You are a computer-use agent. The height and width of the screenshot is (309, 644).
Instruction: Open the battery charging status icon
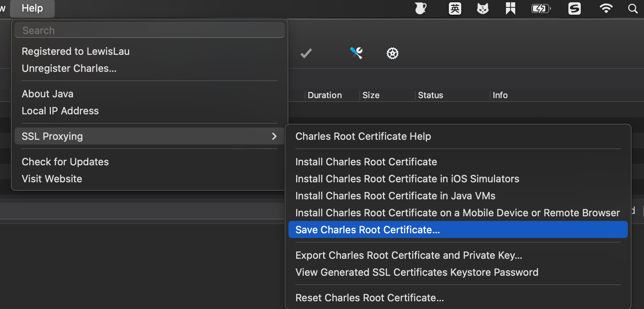[541, 8]
